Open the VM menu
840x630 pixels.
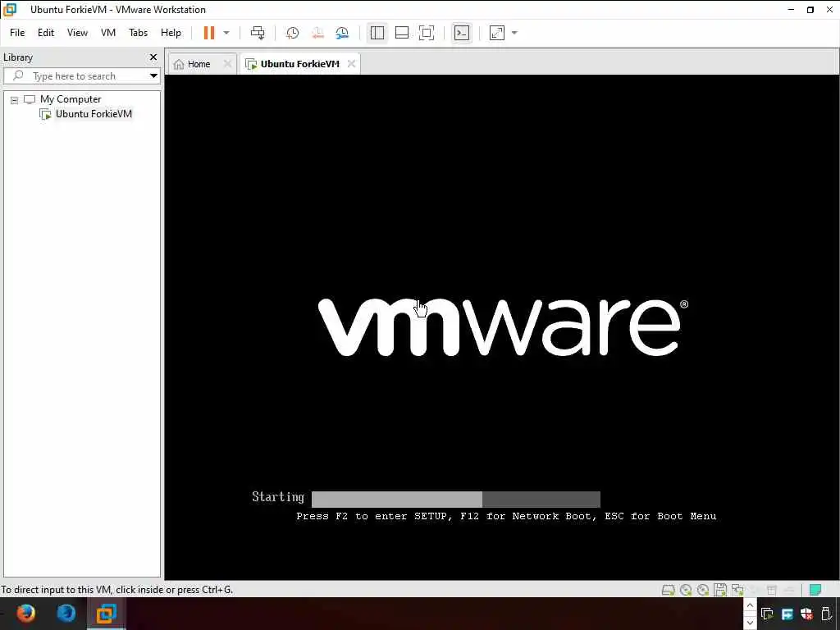click(x=108, y=33)
